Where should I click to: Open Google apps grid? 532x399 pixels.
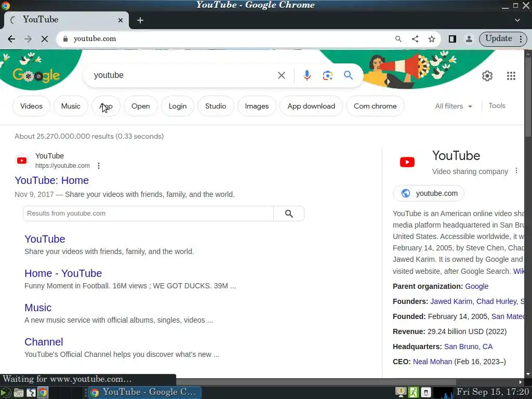[x=511, y=76]
